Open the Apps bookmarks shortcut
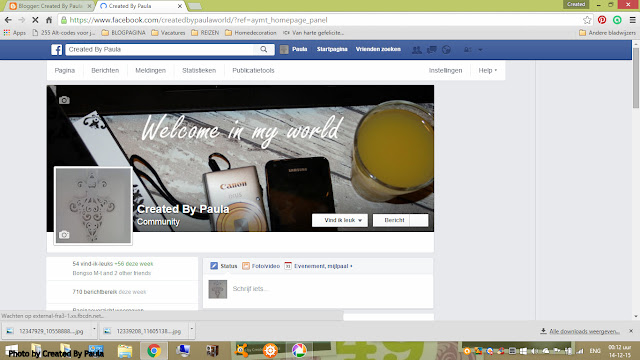This screenshot has width=640, height=360. click(x=14, y=33)
